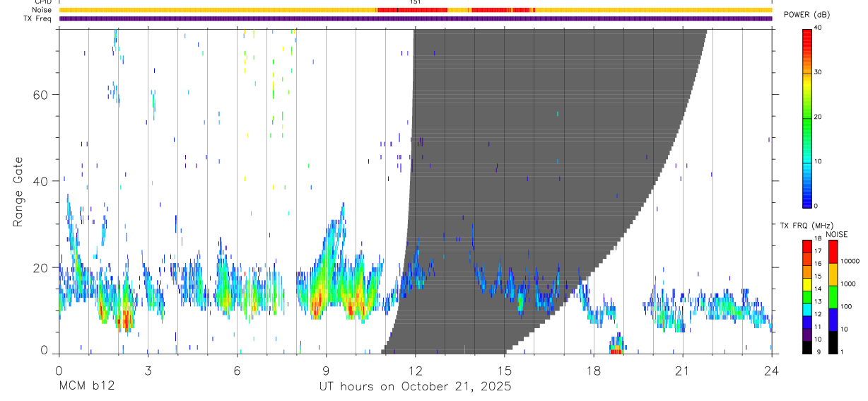Click the POWER (dB) gradient color bar
The width and height of the screenshot is (868, 401).
pos(807,117)
